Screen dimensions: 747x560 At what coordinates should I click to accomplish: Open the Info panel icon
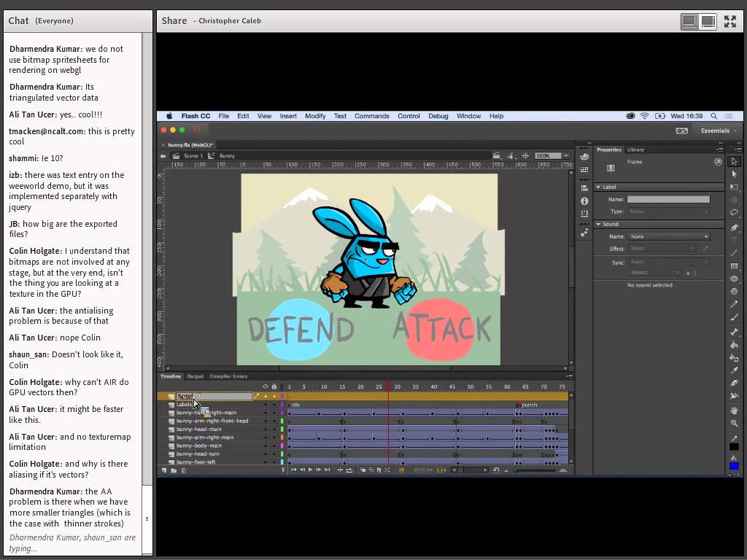(x=584, y=201)
